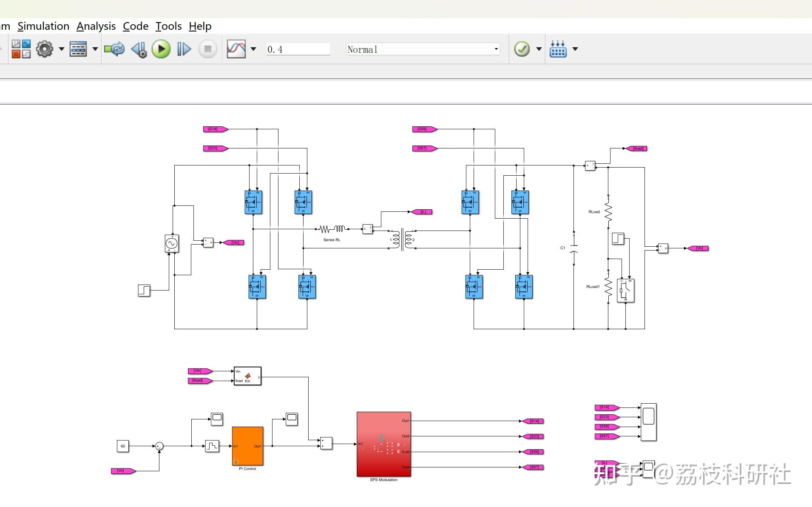This screenshot has height=507, width=812.
Task: Run the simulation with green play button
Action: pyautogui.click(x=161, y=49)
